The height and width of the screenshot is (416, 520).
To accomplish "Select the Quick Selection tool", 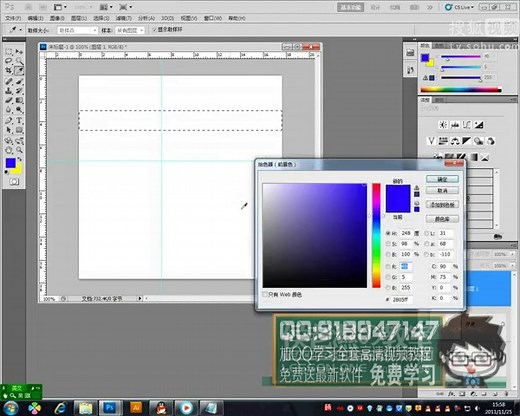I will click(x=19, y=61).
